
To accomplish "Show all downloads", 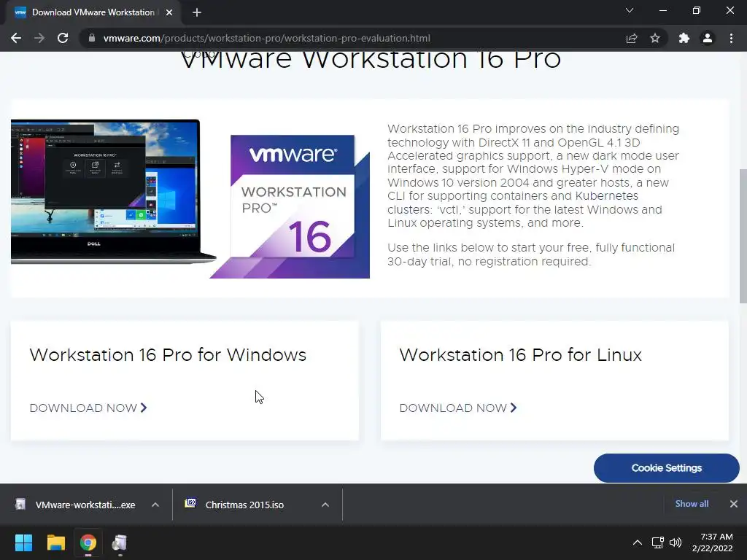I will click(x=692, y=504).
